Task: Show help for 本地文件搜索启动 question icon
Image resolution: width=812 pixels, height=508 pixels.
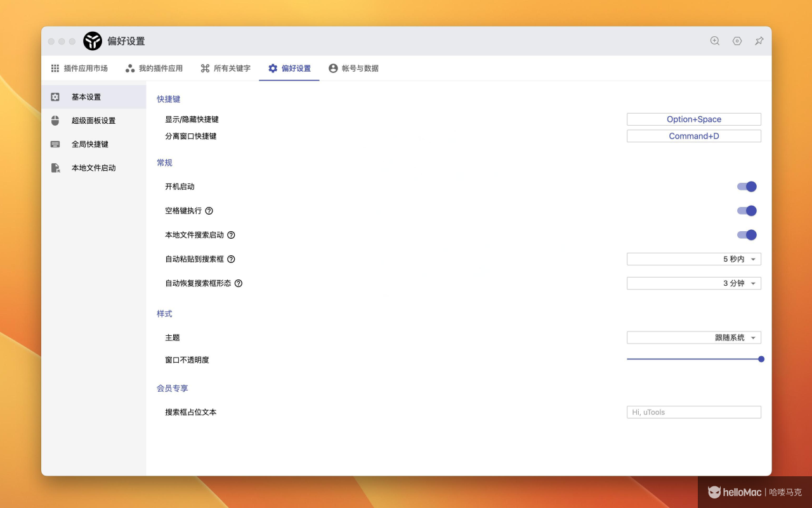Action: tap(231, 235)
